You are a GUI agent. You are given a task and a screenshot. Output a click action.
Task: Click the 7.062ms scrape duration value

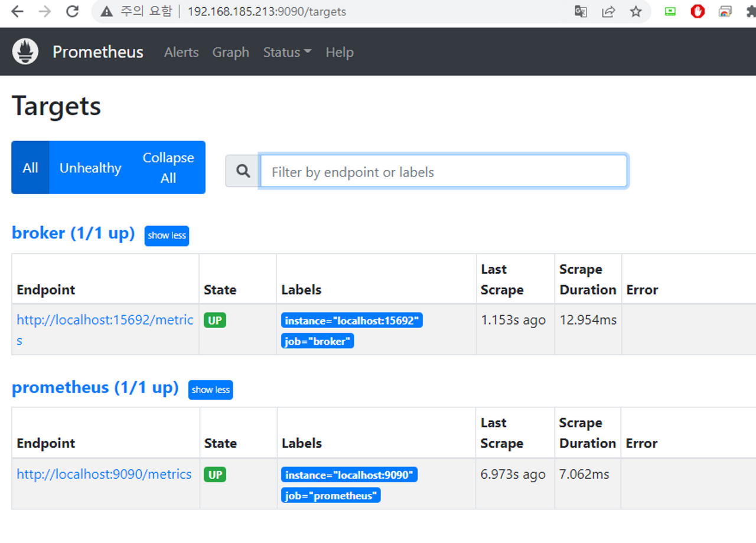[584, 474]
